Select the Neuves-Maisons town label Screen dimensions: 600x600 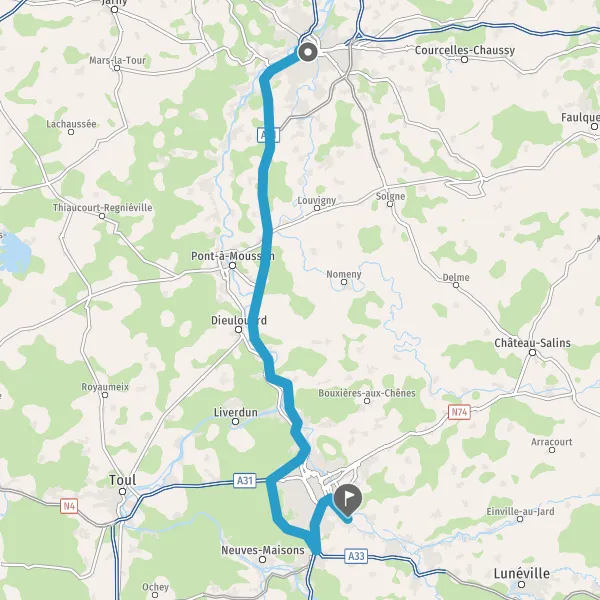[x=263, y=550]
